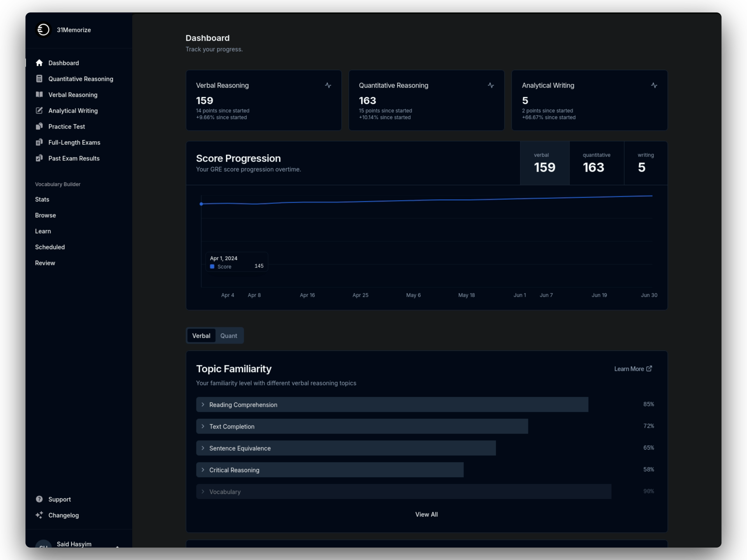Click the Changelog sparkles icon
747x560 pixels.
click(39, 515)
